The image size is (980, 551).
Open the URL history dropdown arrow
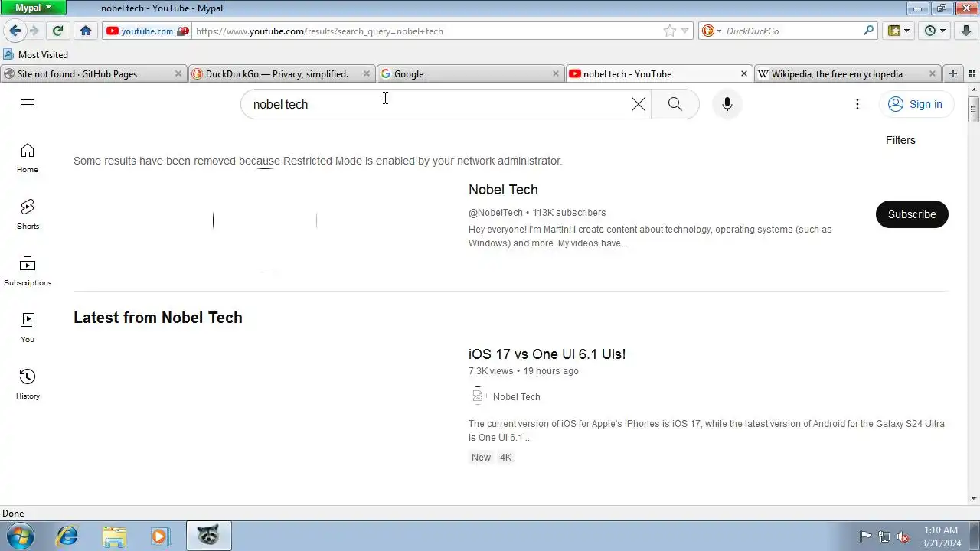[685, 31]
